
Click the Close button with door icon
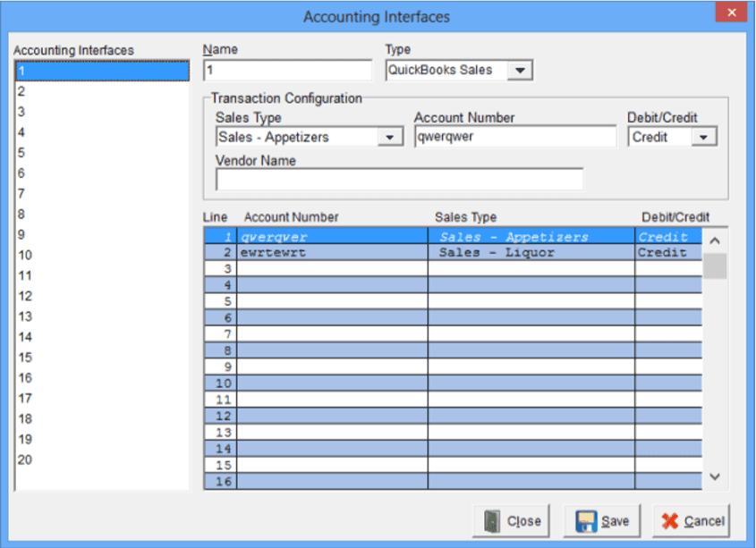coord(513,521)
